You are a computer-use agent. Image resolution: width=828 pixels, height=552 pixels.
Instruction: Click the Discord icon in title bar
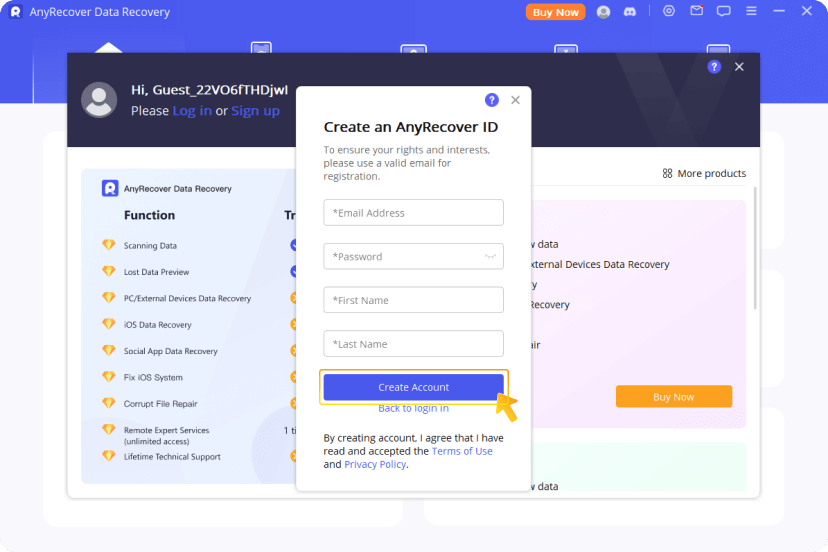point(628,12)
